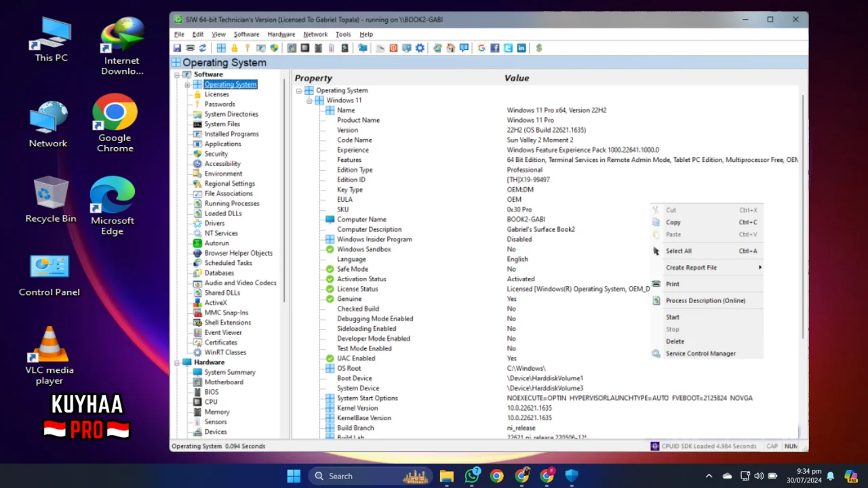Click the blue gear toolbar icon
868x488 pixels.
[x=420, y=48]
